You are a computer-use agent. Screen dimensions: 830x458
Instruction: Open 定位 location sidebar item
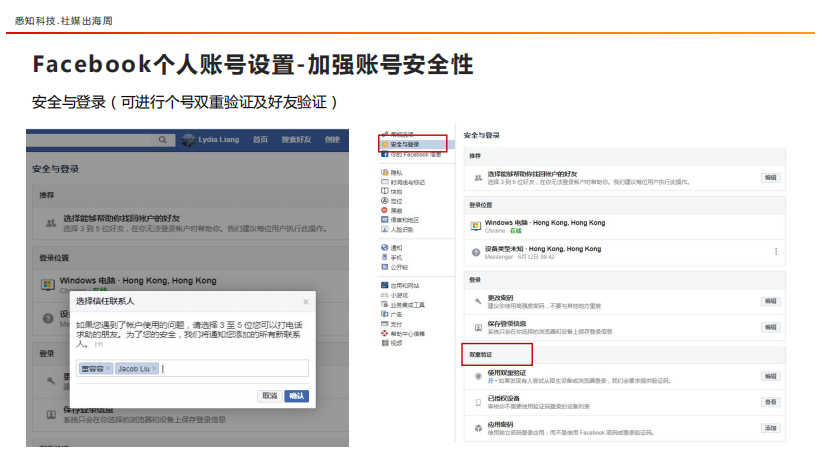tap(392, 201)
